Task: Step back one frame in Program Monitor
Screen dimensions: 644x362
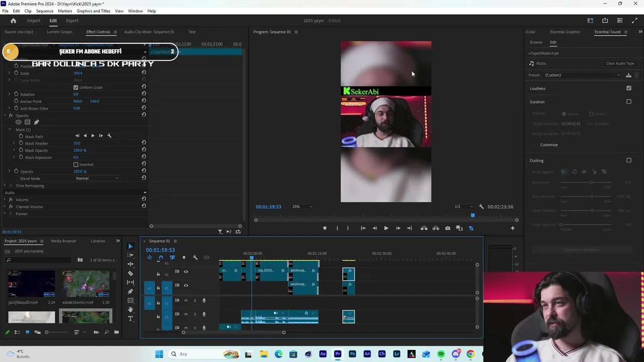Action: pyautogui.click(x=374, y=228)
